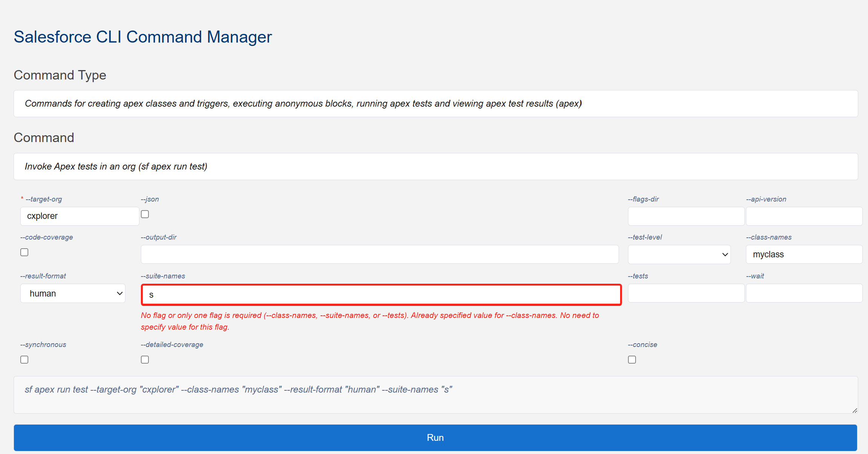Open the Command selector for apex run test
868x454 pixels.
[x=436, y=167]
